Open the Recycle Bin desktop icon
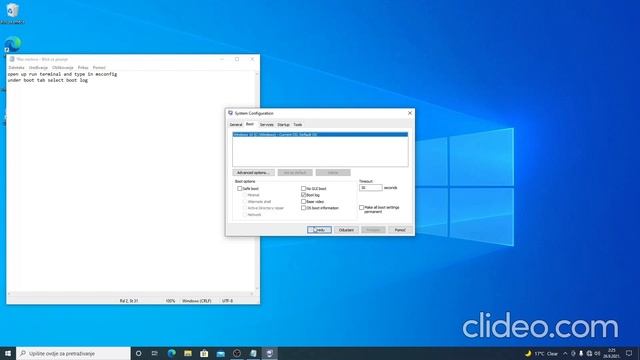This screenshot has height=360, width=640. [12, 12]
